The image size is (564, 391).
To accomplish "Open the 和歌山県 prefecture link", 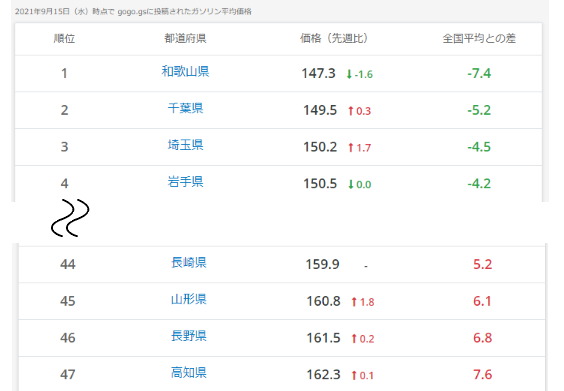I will pyautogui.click(x=185, y=71).
